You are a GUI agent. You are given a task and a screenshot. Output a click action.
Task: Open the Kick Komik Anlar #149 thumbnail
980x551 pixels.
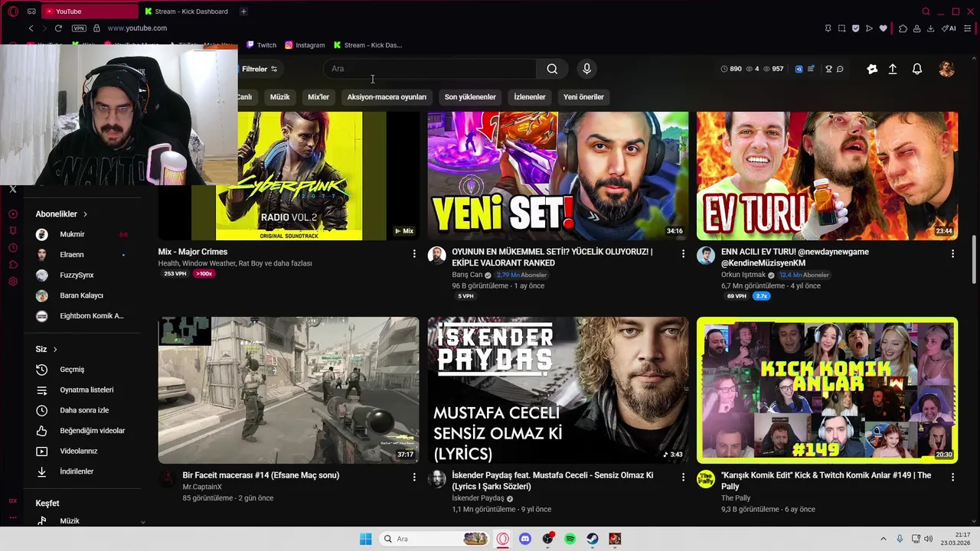click(827, 390)
